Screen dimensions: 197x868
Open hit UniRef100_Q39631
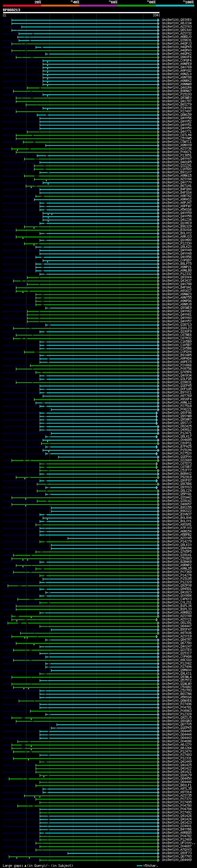click(176, 40)
